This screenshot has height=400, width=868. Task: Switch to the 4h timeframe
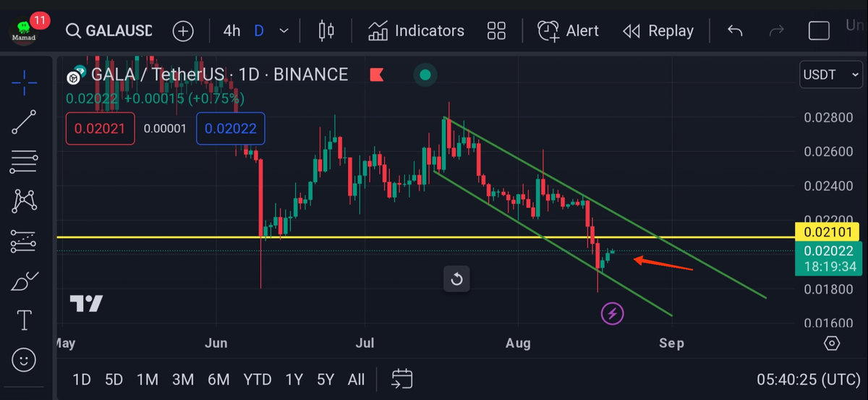(231, 31)
